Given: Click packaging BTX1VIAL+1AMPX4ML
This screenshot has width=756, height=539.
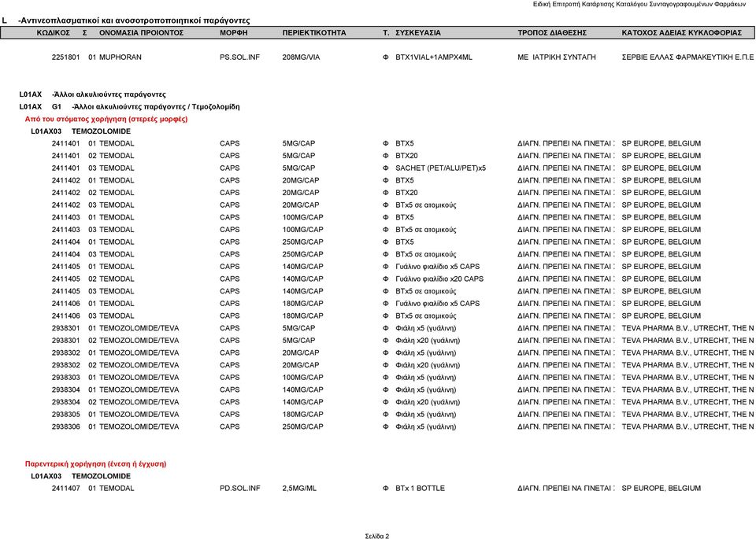Looking at the screenshot, I should click(434, 57).
